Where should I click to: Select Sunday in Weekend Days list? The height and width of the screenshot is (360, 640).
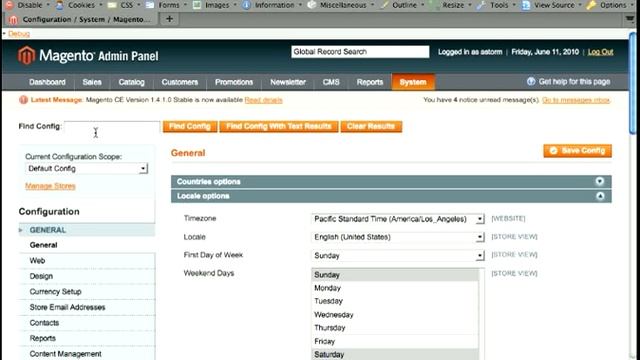(x=395, y=275)
